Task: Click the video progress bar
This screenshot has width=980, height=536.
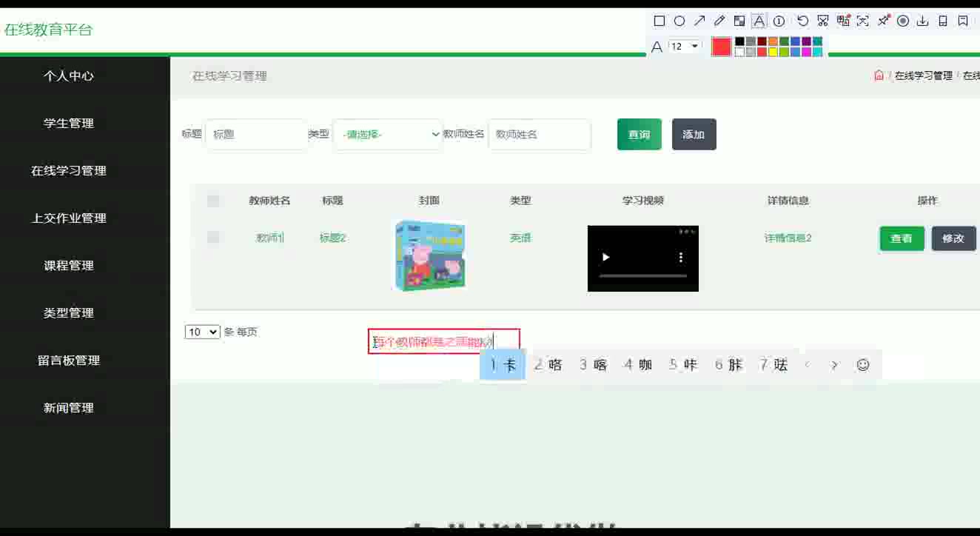Action: (643, 276)
